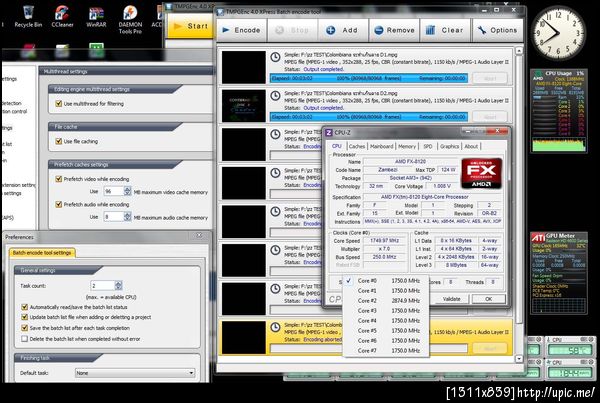Enable Delete the batch list when completed
This screenshot has width=600, height=403.
[24, 339]
